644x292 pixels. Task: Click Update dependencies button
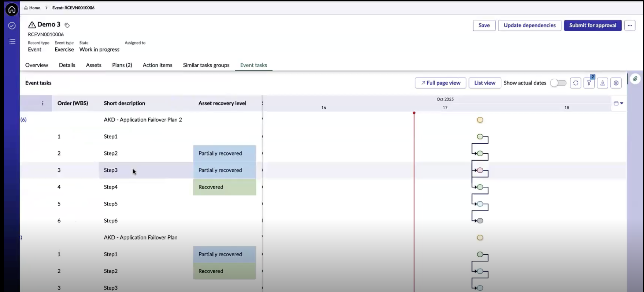coord(530,25)
